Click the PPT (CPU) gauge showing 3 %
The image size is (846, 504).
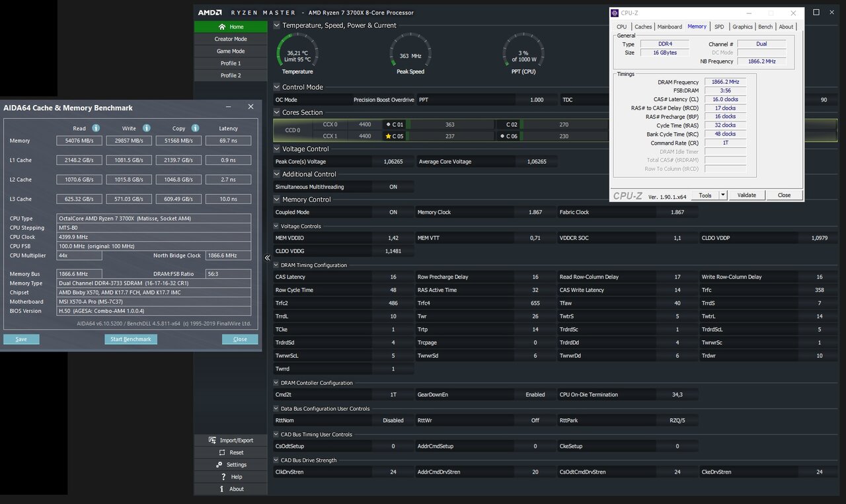coord(523,54)
